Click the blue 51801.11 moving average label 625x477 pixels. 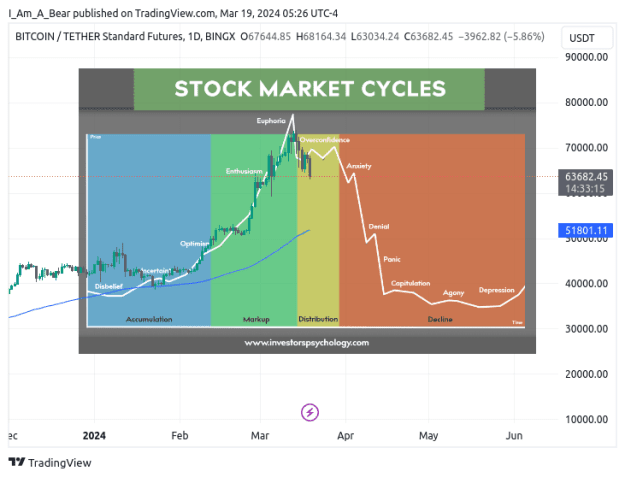coord(586,230)
